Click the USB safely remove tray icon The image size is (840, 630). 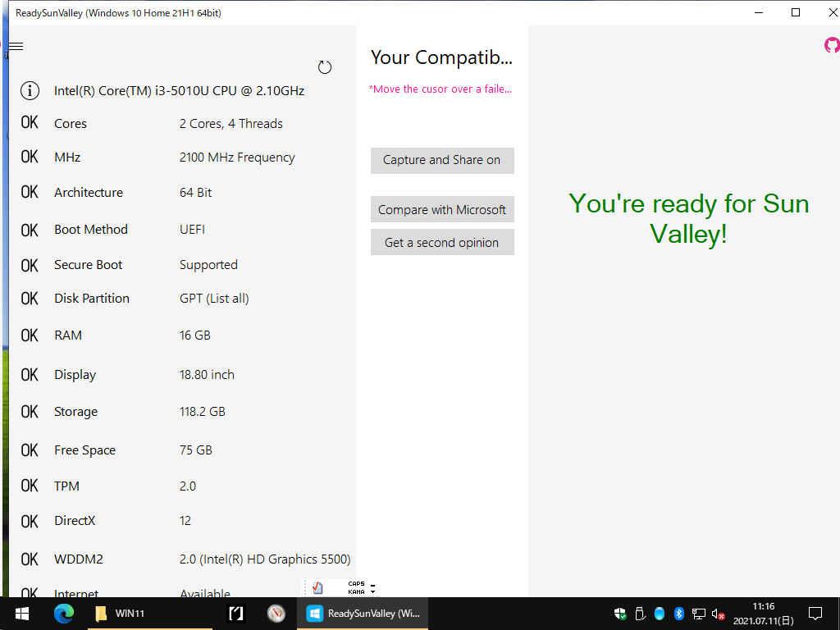(x=640, y=614)
